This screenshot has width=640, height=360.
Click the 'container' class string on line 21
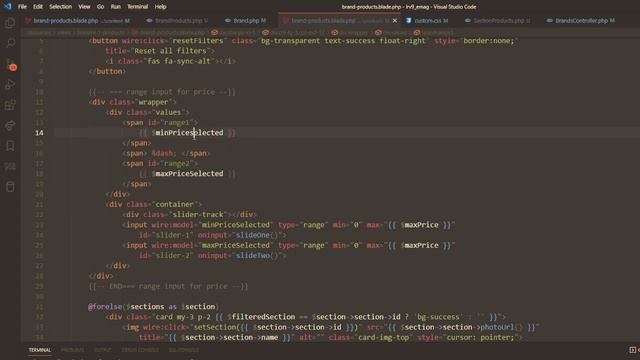point(174,204)
